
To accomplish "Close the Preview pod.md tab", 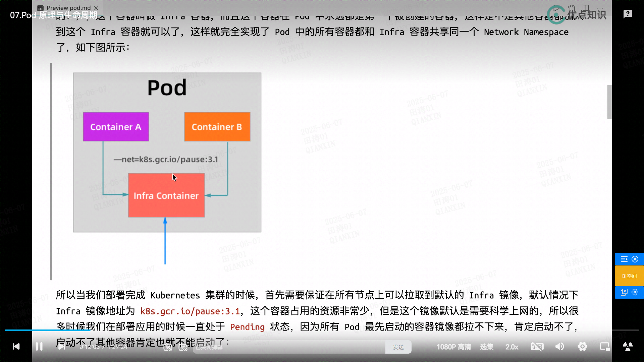I will coord(96,8).
